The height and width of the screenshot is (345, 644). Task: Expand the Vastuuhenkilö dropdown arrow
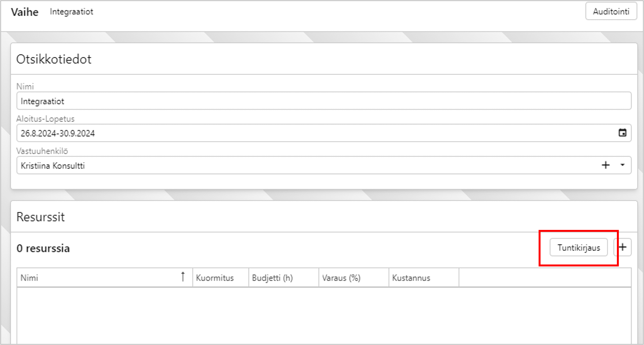click(x=622, y=165)
